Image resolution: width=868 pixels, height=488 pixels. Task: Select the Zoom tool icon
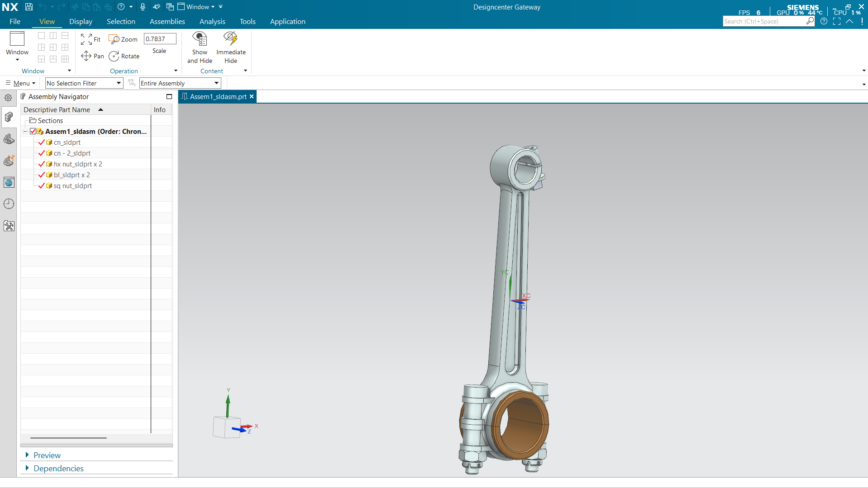pyautogui.click(x=114, y=39)
